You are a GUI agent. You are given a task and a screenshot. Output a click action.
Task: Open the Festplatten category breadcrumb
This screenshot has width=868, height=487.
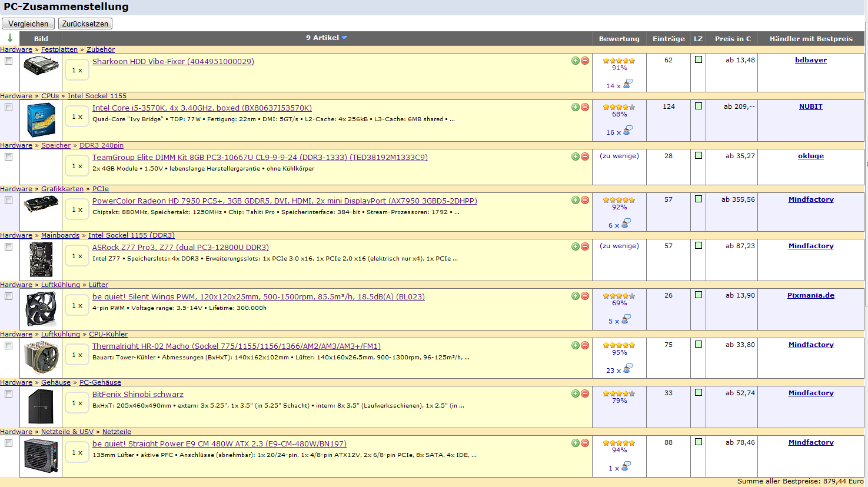pos(59,49)
